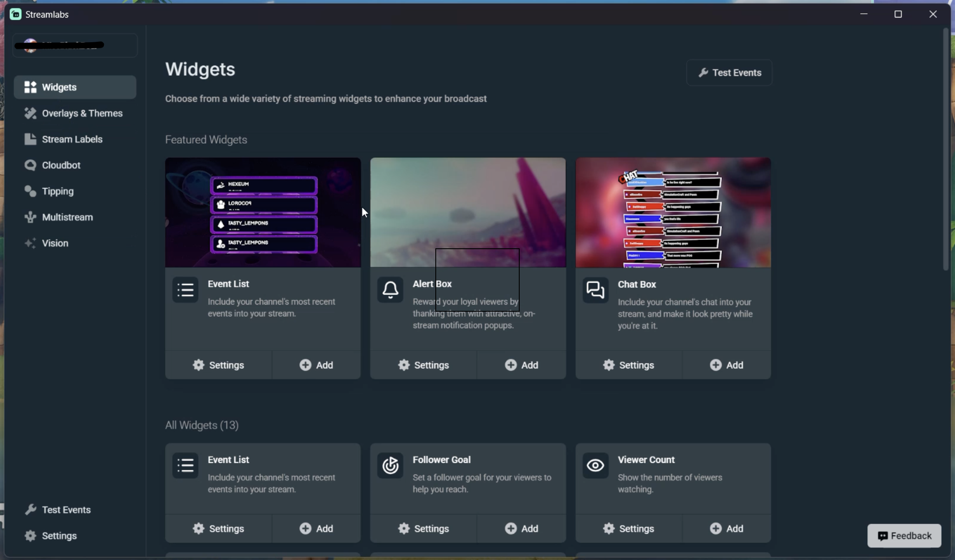The height and width of the screenshot is (560, 955).
Task: Add the featured Event List widget
Action: [x=316, y=365]
